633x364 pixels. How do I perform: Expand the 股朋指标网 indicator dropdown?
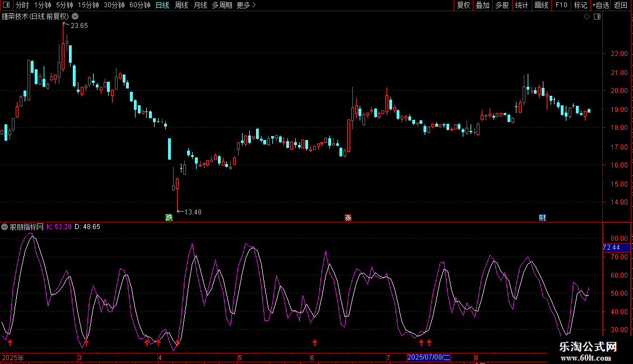tap(4, 227)
